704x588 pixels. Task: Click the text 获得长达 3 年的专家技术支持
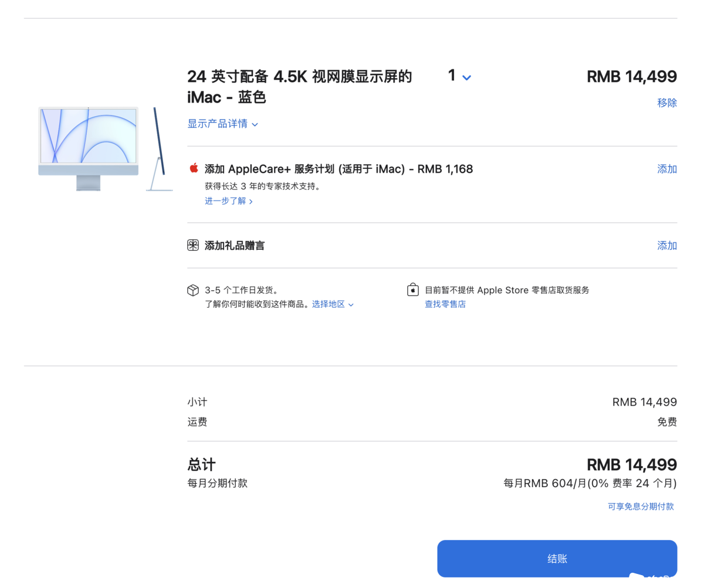[263, 187]
